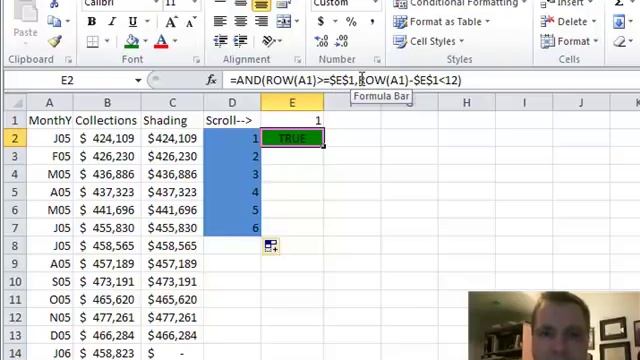Select cell B10 with 473,191
The image size is (640, 360).
(x=107, y=281)
